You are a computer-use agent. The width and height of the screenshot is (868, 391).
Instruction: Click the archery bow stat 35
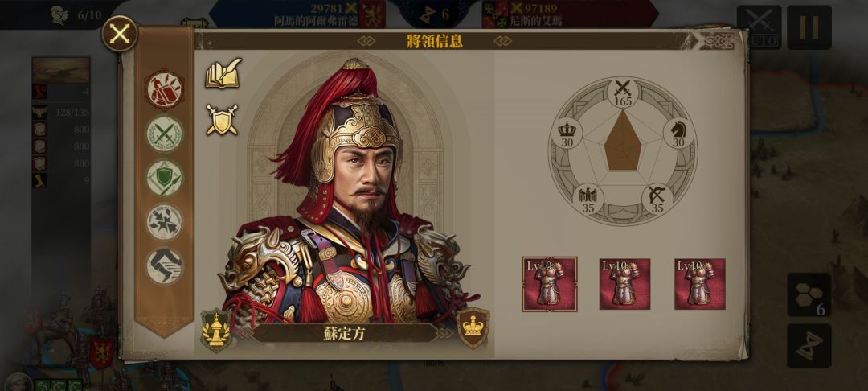(657, 200)
